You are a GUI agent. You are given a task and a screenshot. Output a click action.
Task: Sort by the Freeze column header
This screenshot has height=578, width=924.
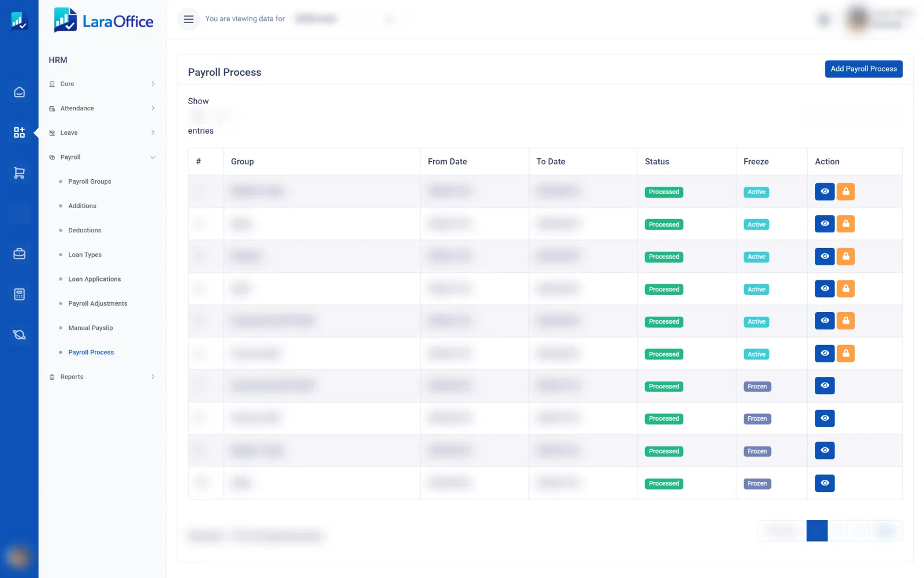tap(772, 162)
